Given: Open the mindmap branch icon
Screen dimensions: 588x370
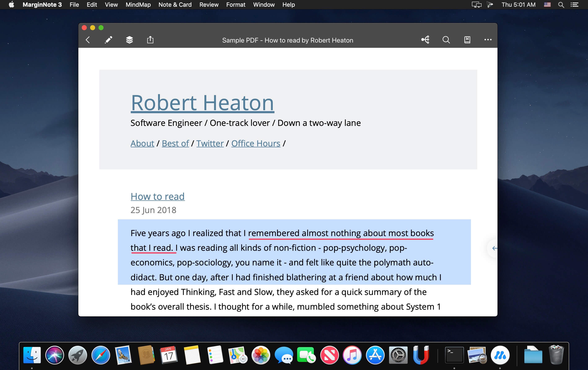Looking at the screenshot, I should tap(425, 40).
